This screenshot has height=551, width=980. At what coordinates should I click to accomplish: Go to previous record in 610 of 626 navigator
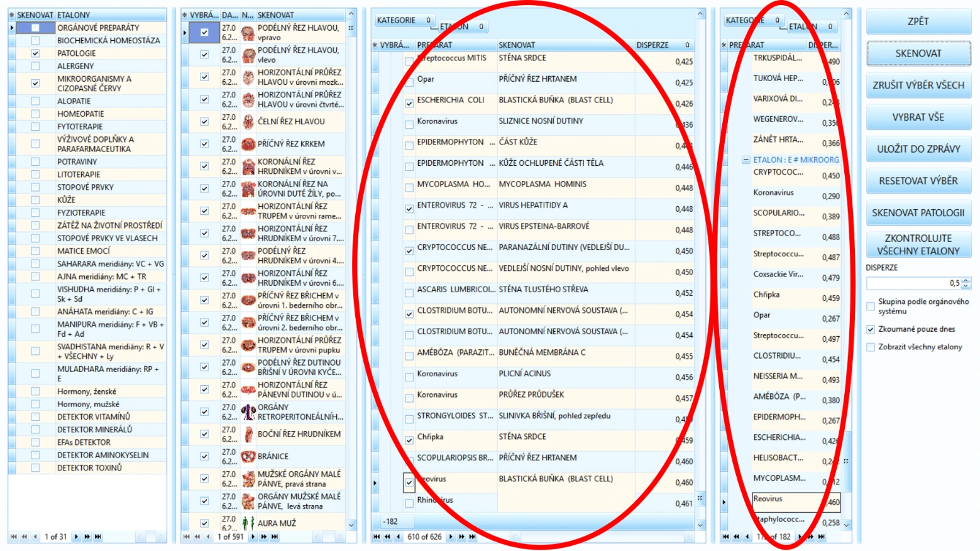click(x=398, y=537)
